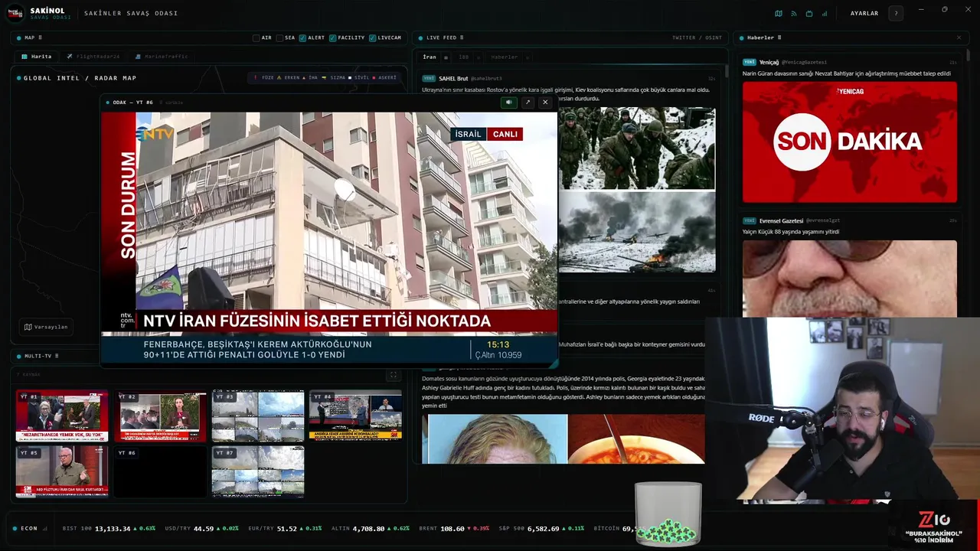Mute the ODAK YT #6 video speaker

pos(508,102)
